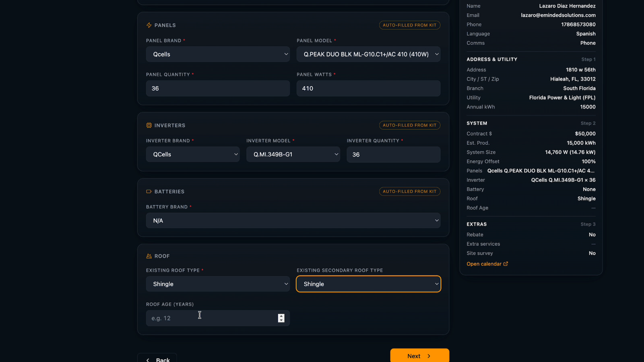
Task: Click the Roof Age years field
Action: 218,318
